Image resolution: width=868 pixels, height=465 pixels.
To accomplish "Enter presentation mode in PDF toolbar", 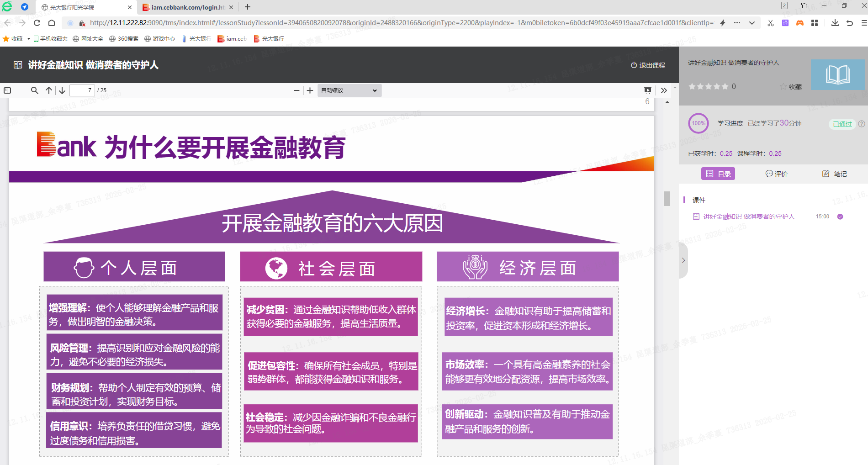I will pyautogui.click(x=647, y=90).
